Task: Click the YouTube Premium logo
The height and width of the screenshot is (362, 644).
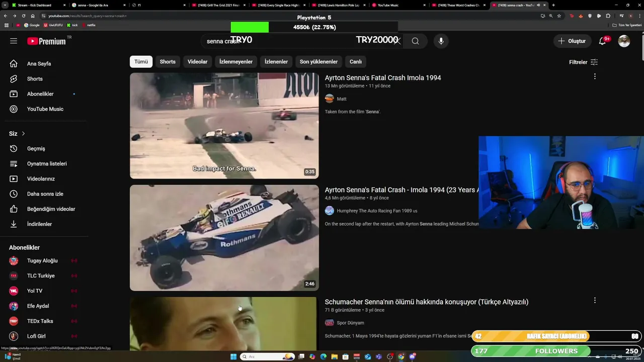Action: (46, 41)
